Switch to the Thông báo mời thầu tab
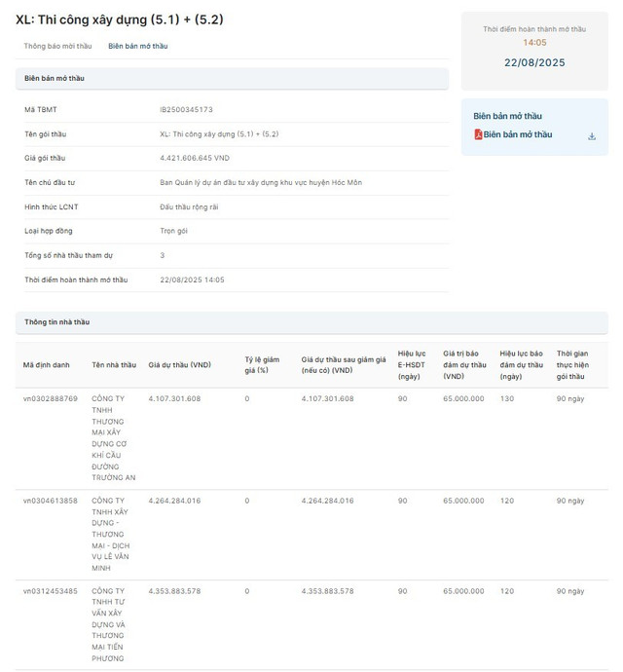The width and height of the screenshot is (623, 672). pos(57,46)
